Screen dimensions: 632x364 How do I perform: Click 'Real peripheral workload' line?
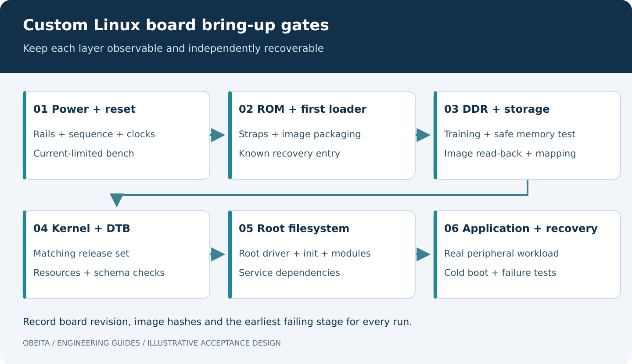(501, 253)
